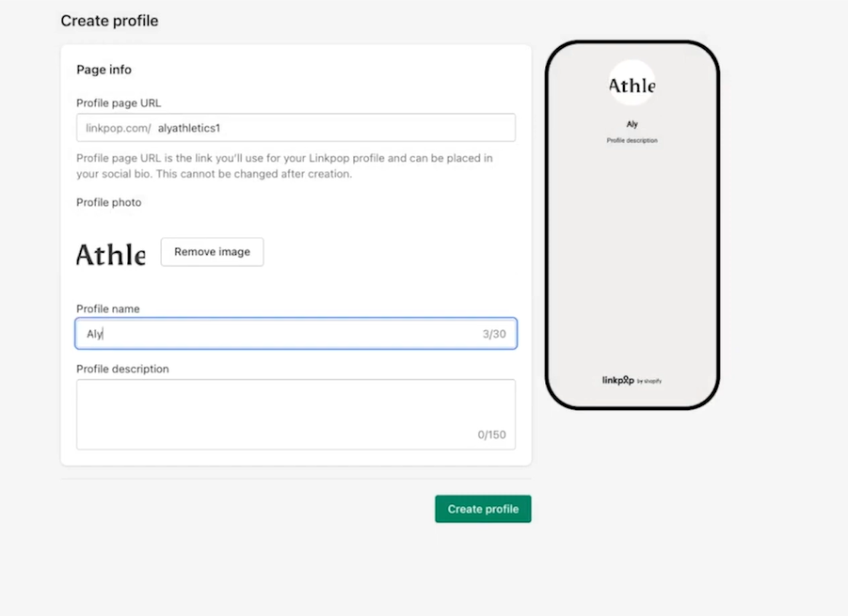The height and width of the screenshot is (616, 848).
Task: Click 'Profile description' text in the preview
Action: click(x=632, y=139)
